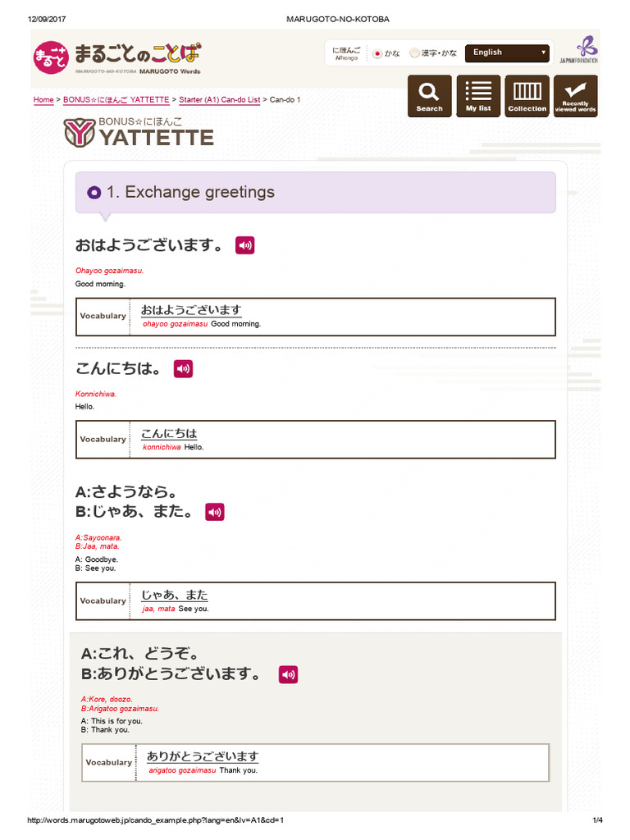This screenshot has height=840, width=630.
Task: Open BONUS☆にほんご YATTETTE breadcrumb
Action: click(x=116, y=100)
